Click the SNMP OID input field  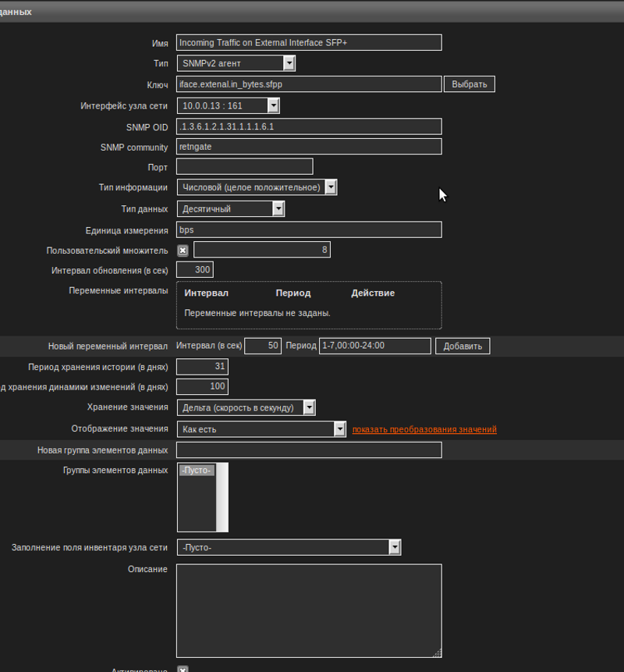[309, 126]
